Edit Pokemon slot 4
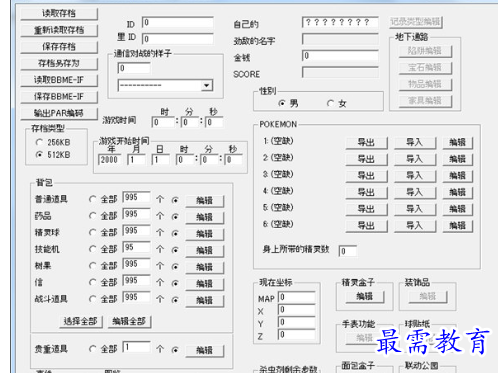This screenshot has width=498, height=373. [458, 193]
